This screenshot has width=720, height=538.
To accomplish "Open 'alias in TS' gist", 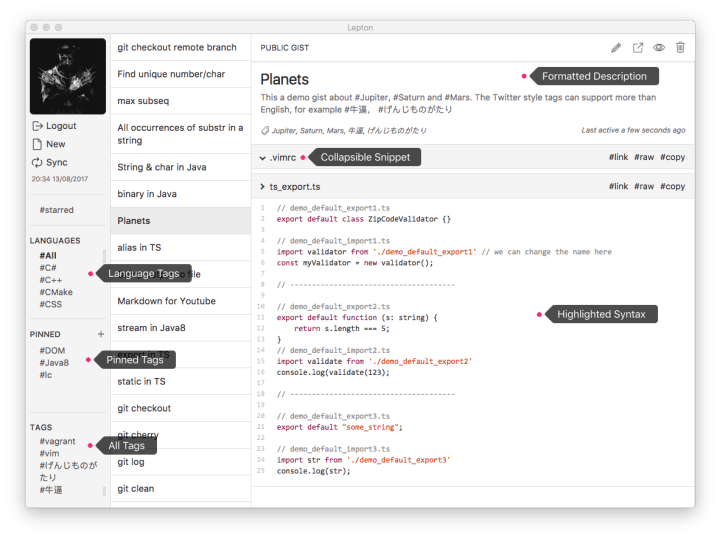I will (180, 248).
